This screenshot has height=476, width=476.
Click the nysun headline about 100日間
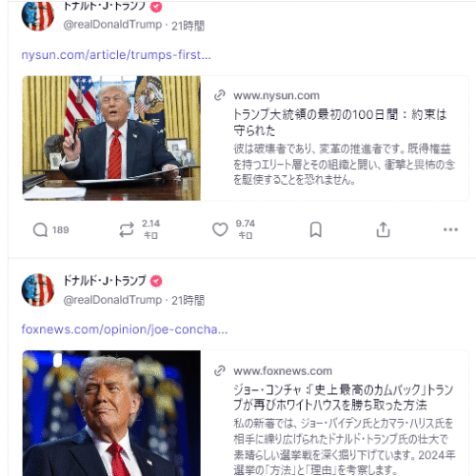340,123
